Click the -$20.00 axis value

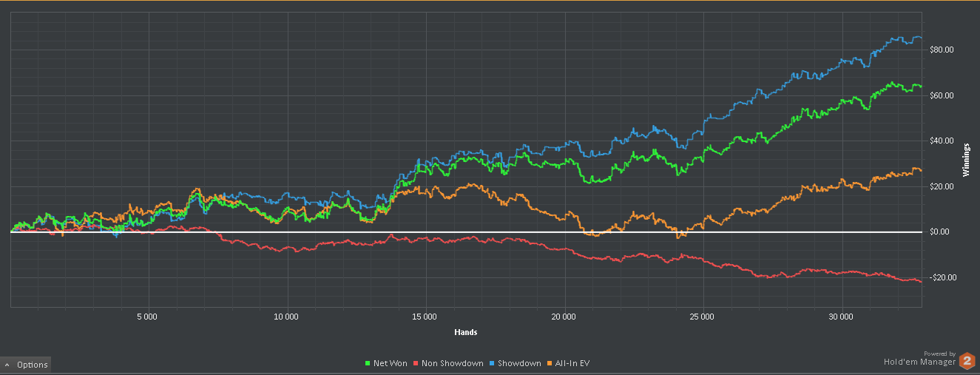pyautogui.click(x=942, y=278)
